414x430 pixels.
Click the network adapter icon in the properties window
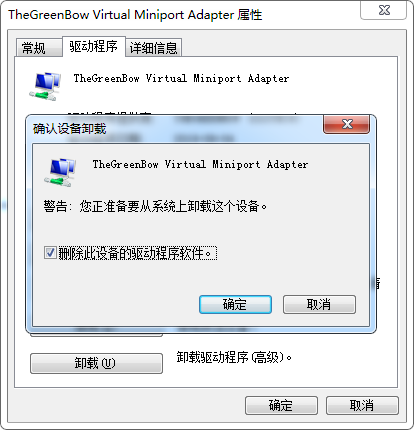[45, 86]
